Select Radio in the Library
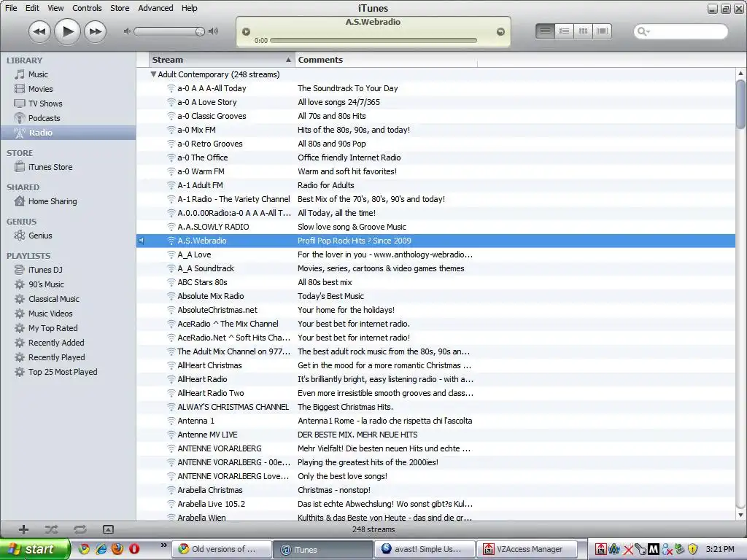 (68, 133)
